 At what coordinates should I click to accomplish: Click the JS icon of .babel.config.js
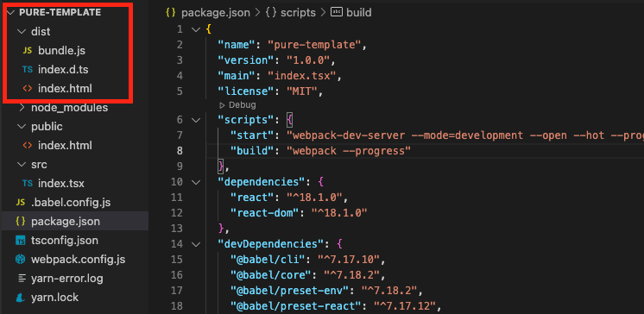click(x=20, y=203)
